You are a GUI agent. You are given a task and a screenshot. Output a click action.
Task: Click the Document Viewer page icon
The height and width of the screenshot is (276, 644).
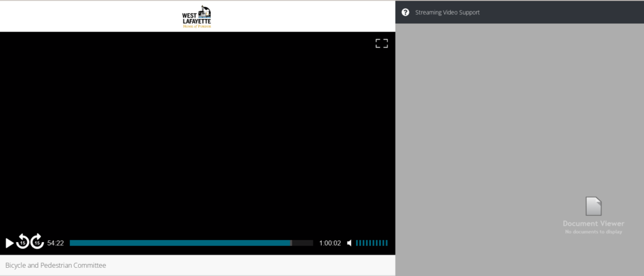pyautogui.click(x=593, y=206)
